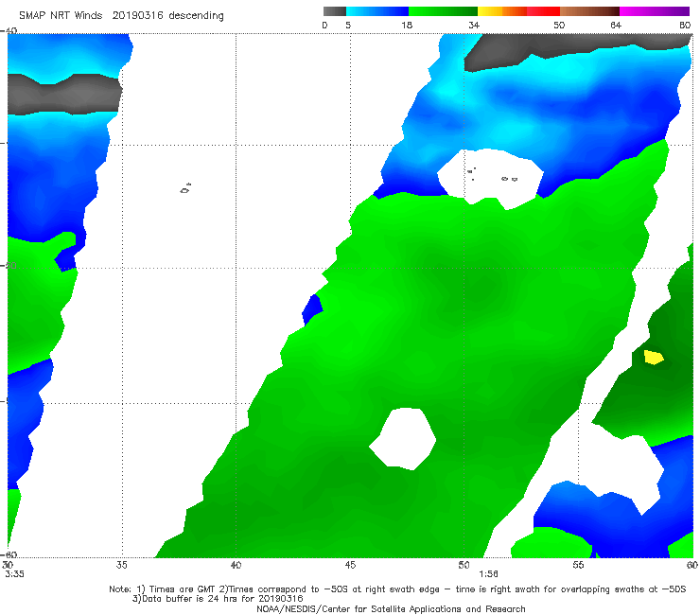Click the '18' label under the color bar

(407, 26)
